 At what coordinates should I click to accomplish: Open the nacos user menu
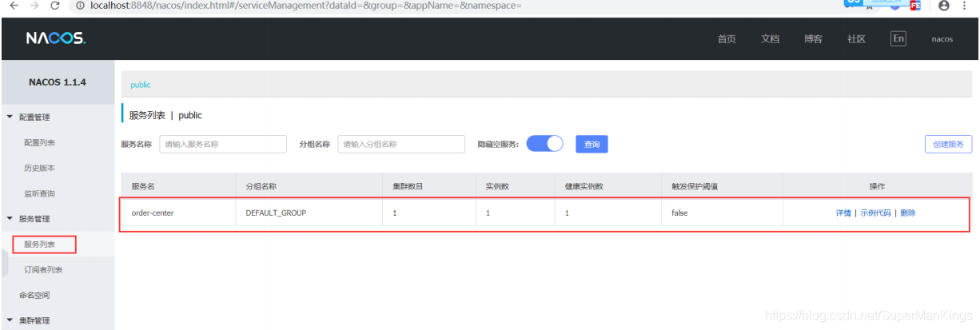coord(942,39)
